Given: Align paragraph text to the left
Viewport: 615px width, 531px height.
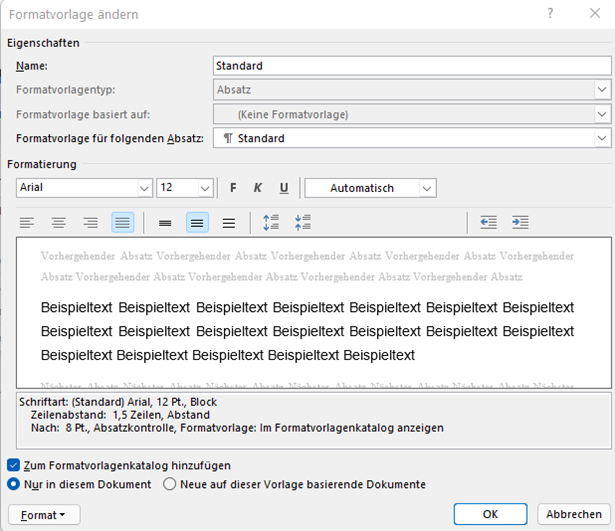Looking at the screenshot, I should point(27,223).
